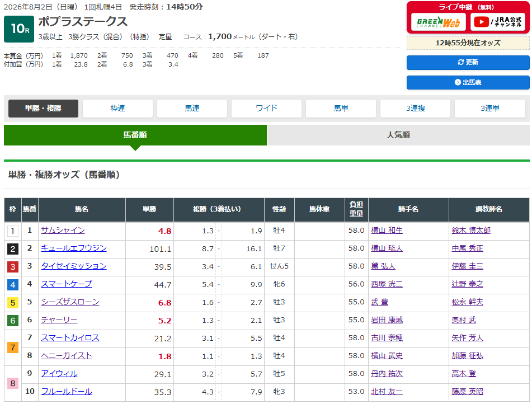Open horse アイウィル link
Viewport: 532px width, 404px height.
tap(59, 374)
